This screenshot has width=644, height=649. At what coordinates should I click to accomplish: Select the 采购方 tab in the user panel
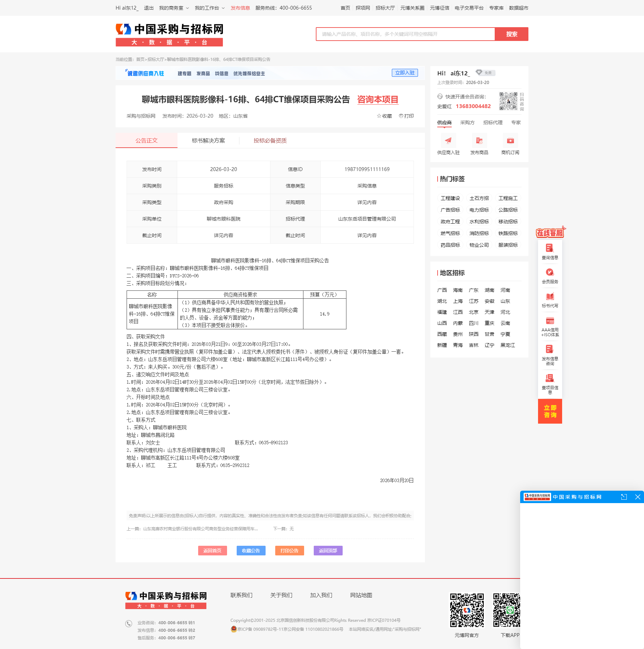pos(467,123)
